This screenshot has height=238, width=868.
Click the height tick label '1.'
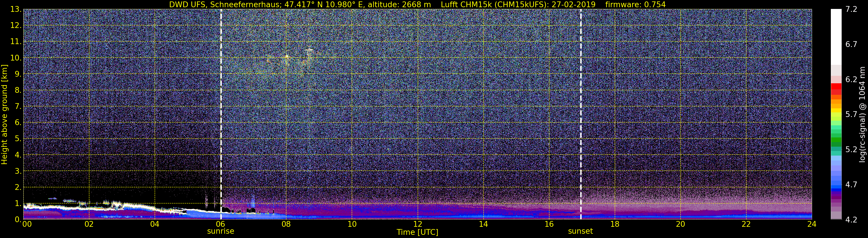click(x=18, y=203)
